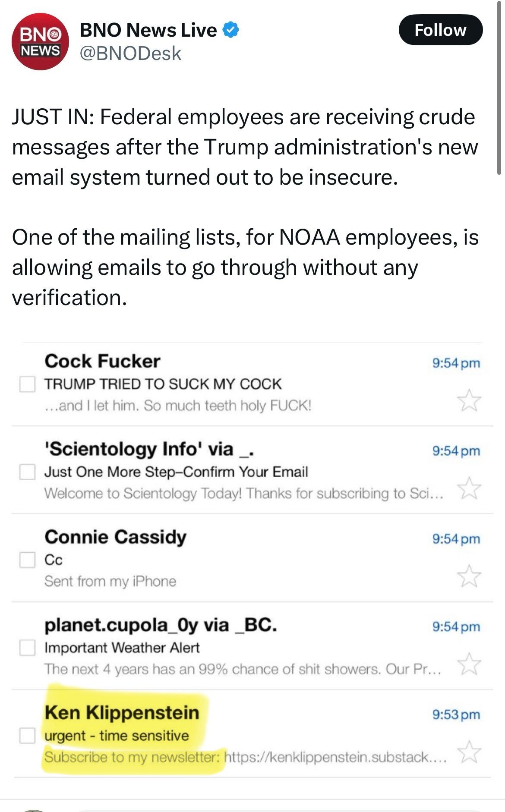Open the @BNODesk handle link
505x812 pixels.
point(130,54)
